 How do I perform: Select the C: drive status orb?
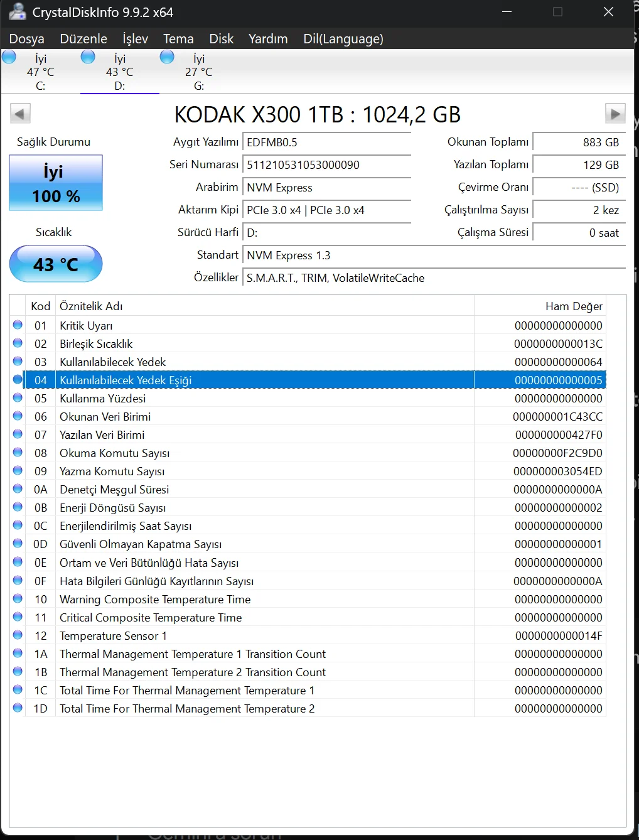point(9,57)
